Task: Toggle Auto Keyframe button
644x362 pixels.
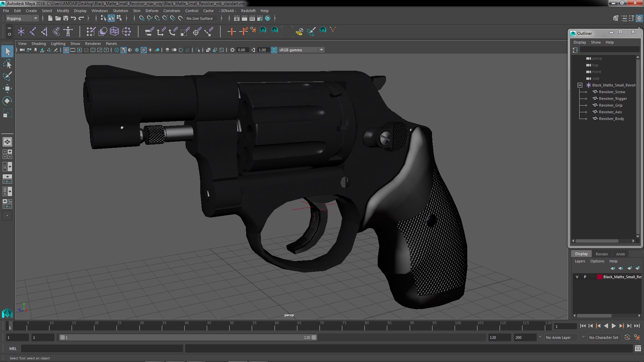Action: click(627, 338)
